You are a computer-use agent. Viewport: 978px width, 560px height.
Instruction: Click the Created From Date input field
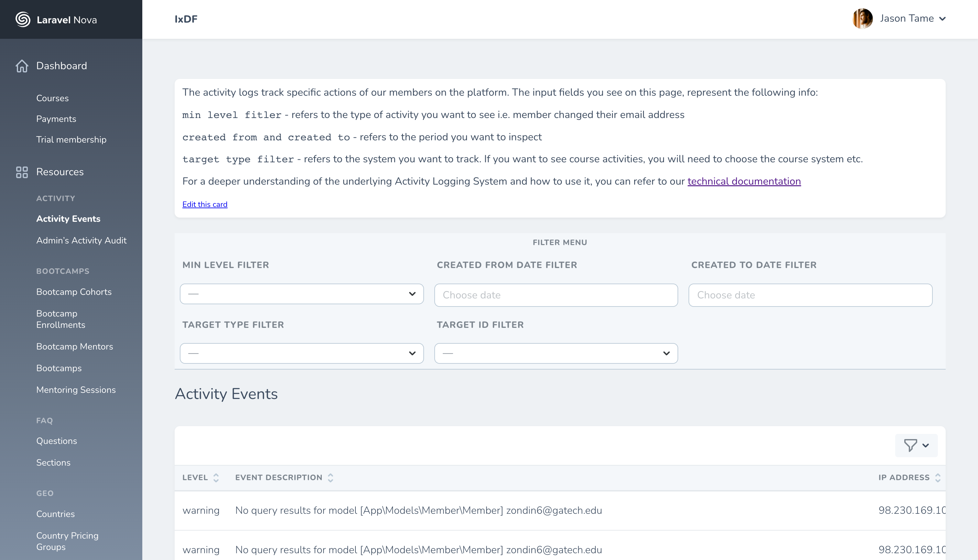click(556, 295)
